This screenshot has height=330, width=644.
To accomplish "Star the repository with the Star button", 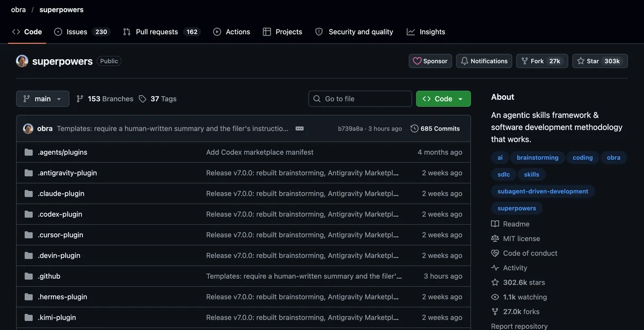I will point(600,61).
